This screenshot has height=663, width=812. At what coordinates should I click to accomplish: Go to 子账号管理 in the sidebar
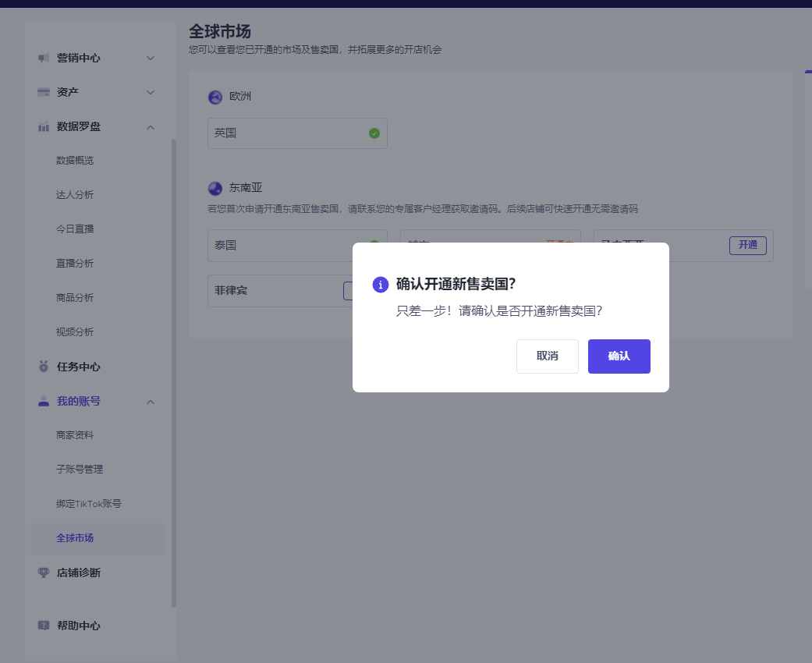80,470
